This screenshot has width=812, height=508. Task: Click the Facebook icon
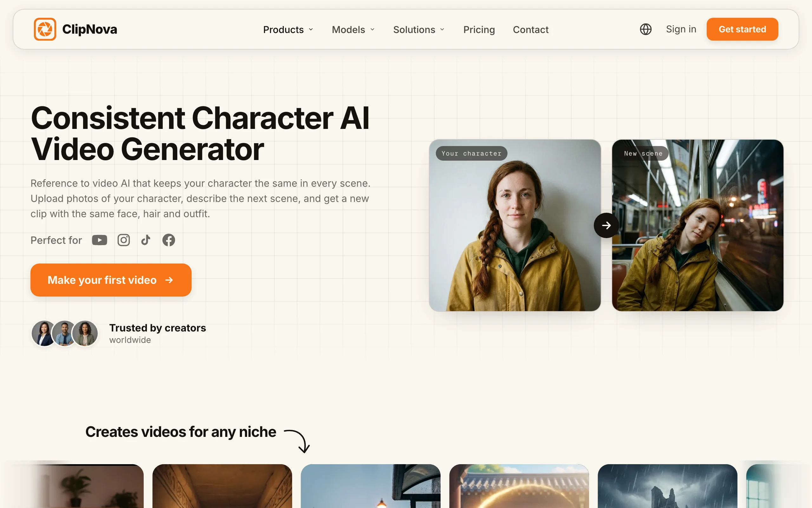(x=169, y=240)
